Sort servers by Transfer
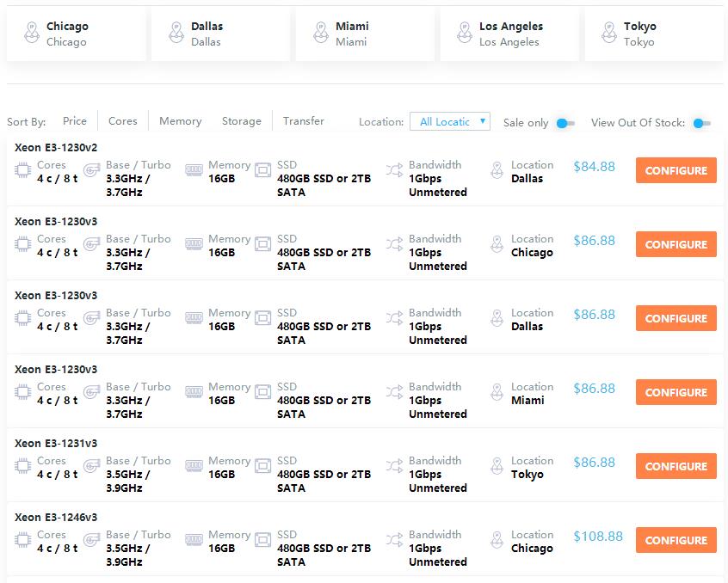 pyautogui.click(x=304, y=121)
